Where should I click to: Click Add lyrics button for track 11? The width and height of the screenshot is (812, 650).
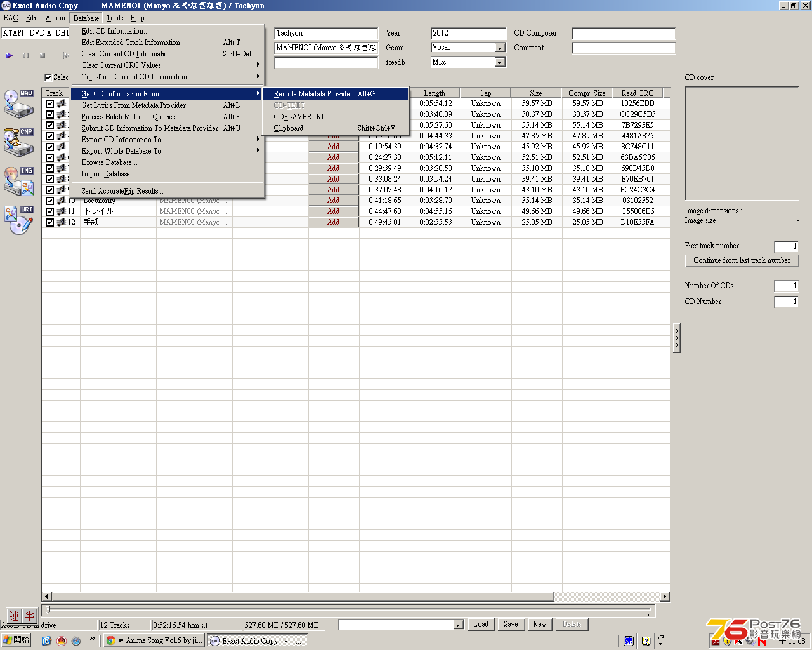[334, 211]
